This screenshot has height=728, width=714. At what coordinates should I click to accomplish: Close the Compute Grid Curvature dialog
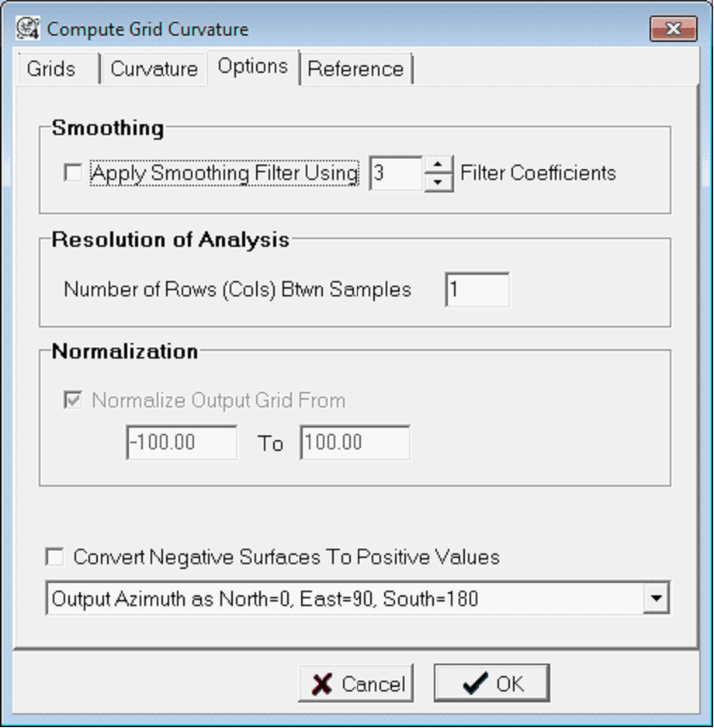(x=673, y=29)
